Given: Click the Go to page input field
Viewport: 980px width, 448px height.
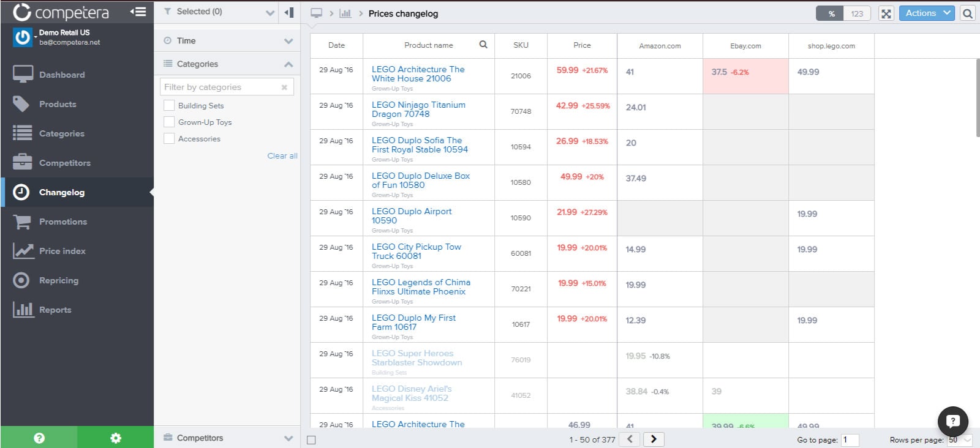Looking at the screenshot, I should pyautogui.click(x=850, y=439).
